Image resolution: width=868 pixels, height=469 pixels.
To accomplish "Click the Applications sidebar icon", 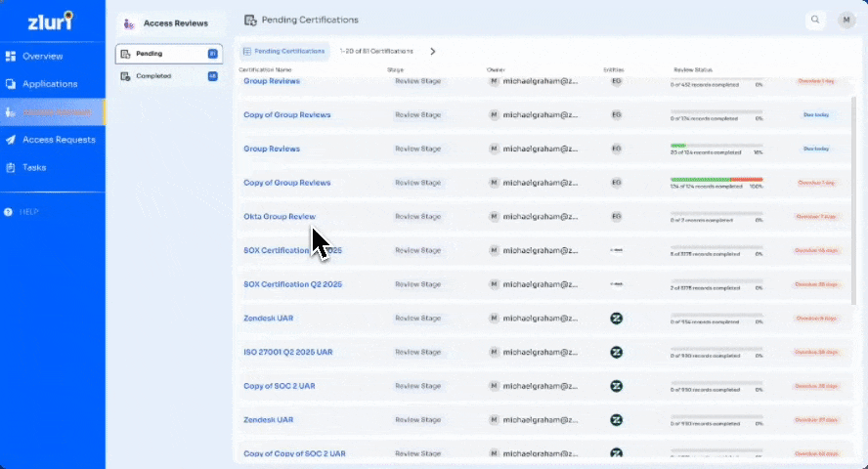I will pyautogui.click(x=11, y=84).
